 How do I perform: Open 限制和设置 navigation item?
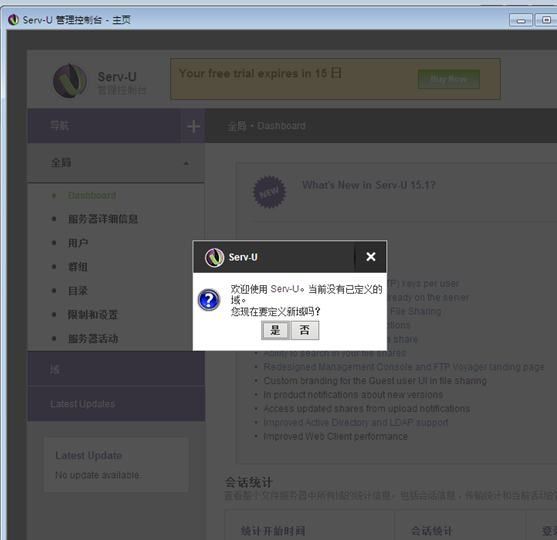click(x=93, y=314)
